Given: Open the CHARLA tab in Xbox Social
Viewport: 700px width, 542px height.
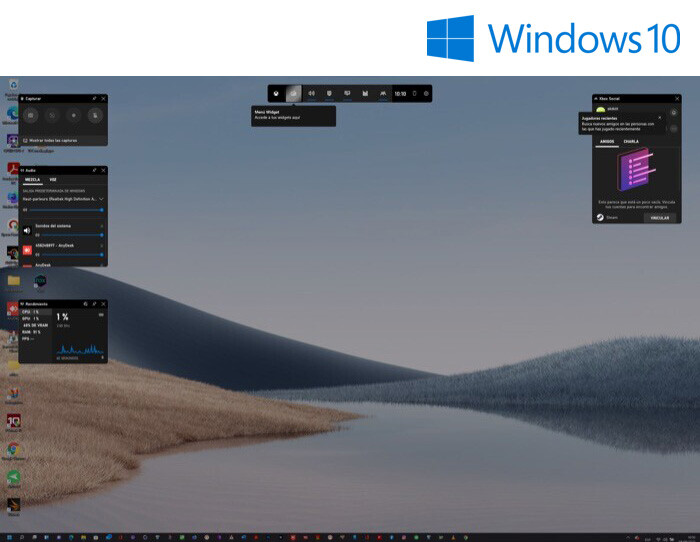Looking at the screenshot, I should coord(631,142).
